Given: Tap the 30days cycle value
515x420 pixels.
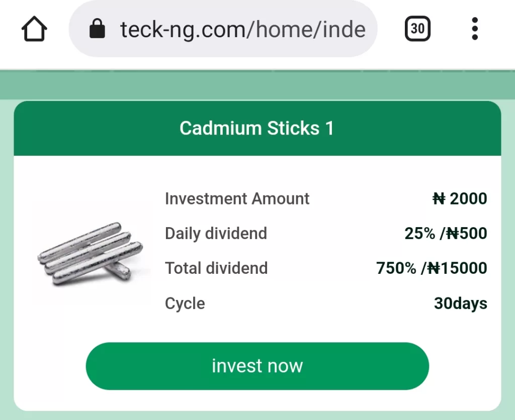Looking at the screenshot, I should [x=460, y=303].
